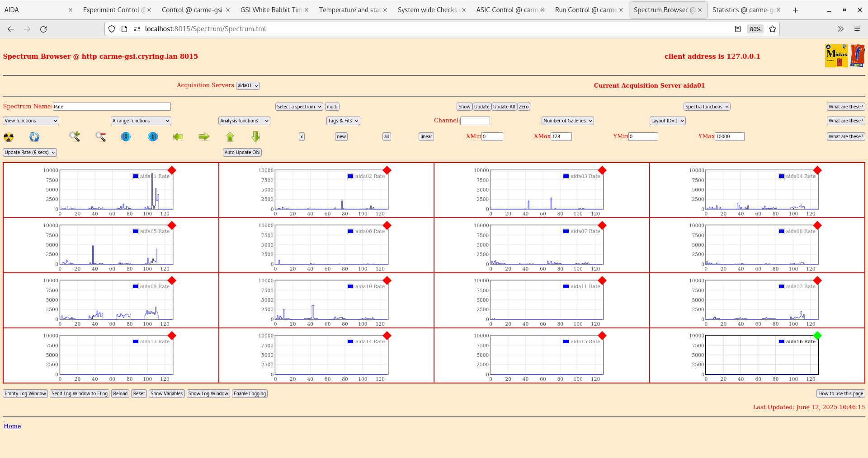
Task: Click the radiation Zero spectrum icon
Action: (x=8, y=137)
